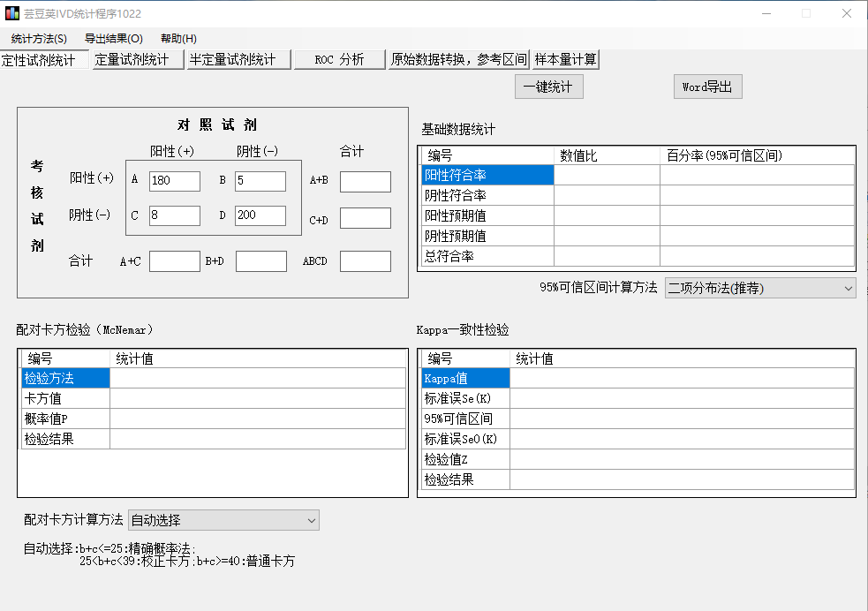Open the 帮助(H) menu
The width and height of the screenshot is (868, 611).
(178, 39)
